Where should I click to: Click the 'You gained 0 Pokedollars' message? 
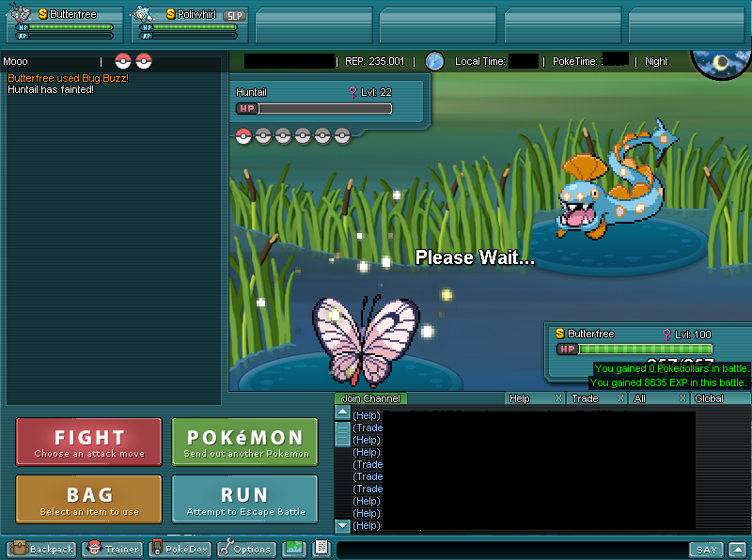[671, 368]
